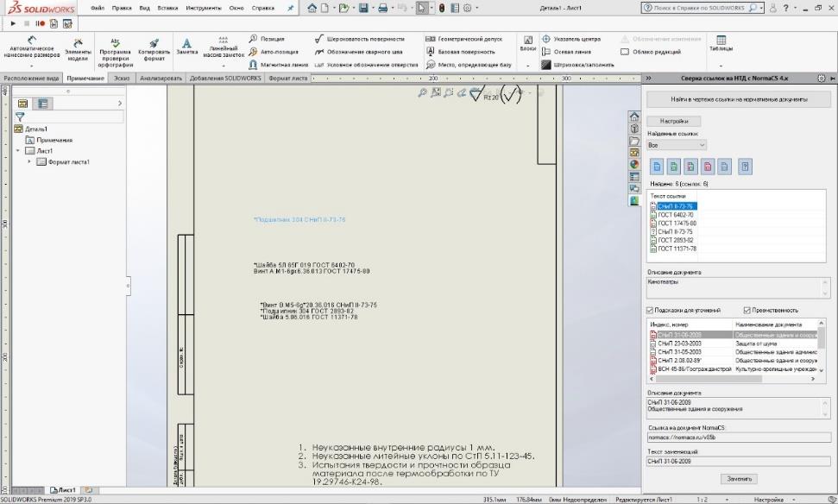Open the Найденные ссылки 'Все' dropdown
The image size is (838, 504).
click(x=677, y=145)
